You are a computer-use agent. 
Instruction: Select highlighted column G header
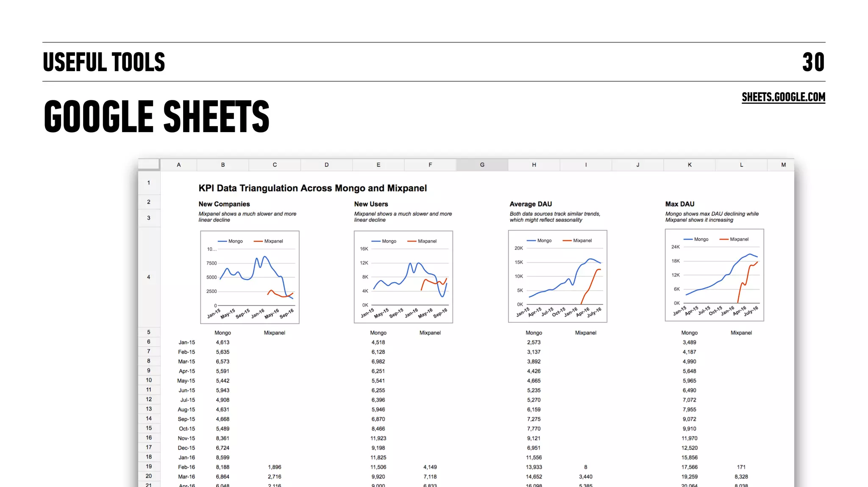click(482, 165)
